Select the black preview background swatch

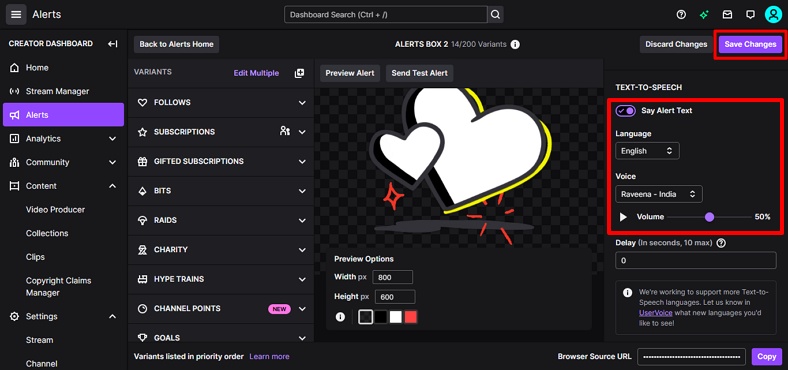click(x=381, y=317)
